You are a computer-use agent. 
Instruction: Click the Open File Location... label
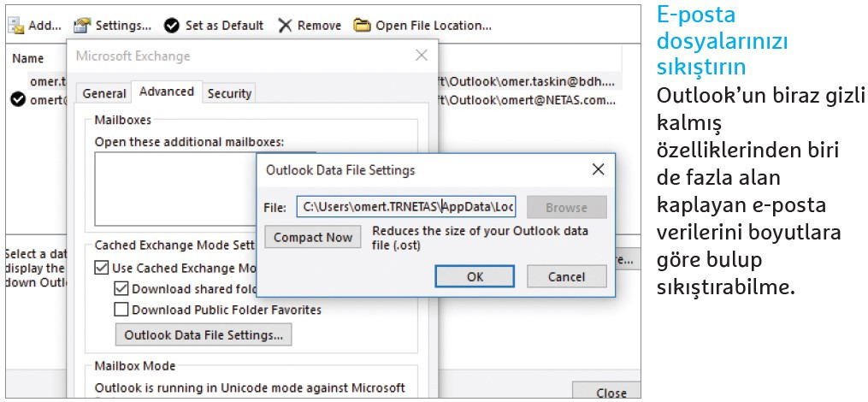tap(434, 26)
